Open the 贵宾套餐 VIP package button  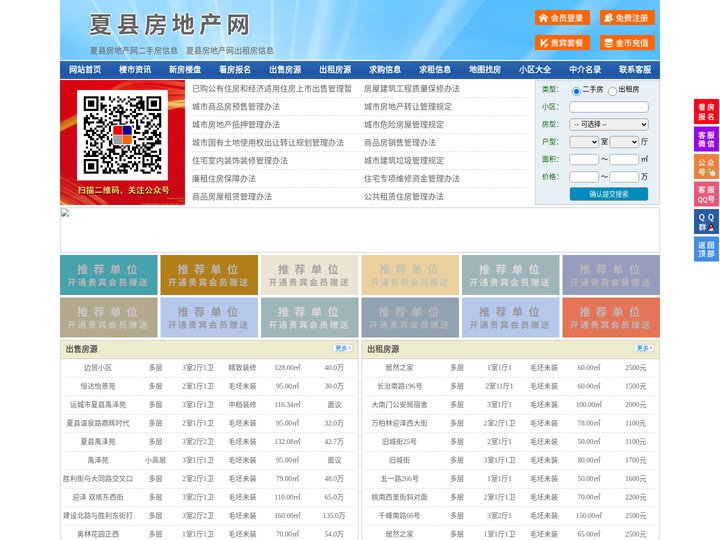click(x=562, y=43)
